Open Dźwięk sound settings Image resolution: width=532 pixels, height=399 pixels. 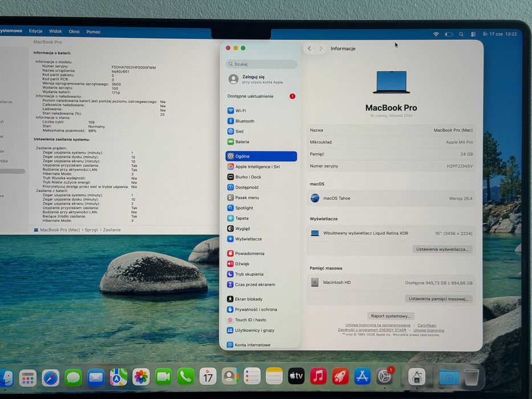tap(261, 263)
